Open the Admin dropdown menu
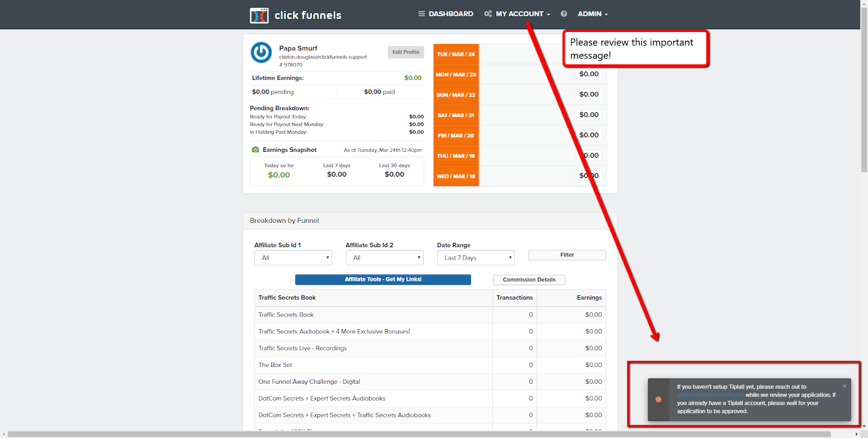The height and width of the screenshot is (438, 868). [x=592, y=14]
